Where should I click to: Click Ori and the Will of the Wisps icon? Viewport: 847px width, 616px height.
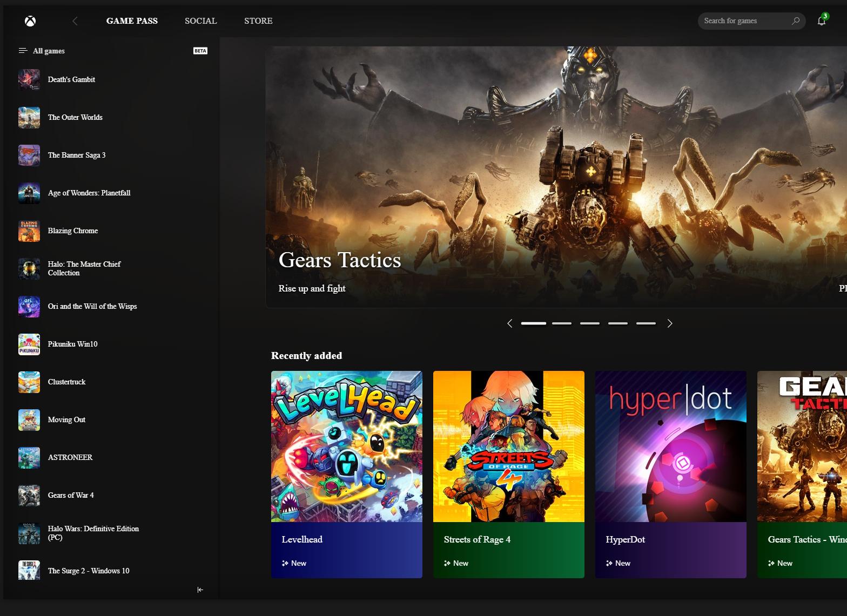[x=29, y=307]
